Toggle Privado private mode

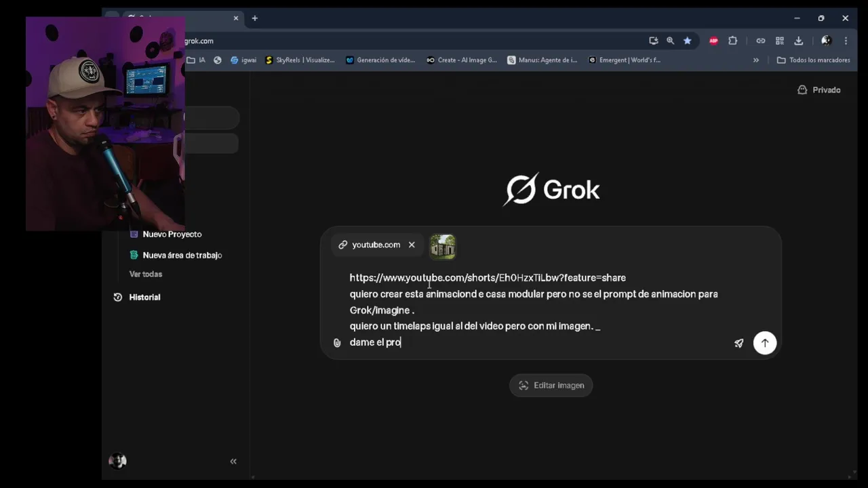(819, 89)
